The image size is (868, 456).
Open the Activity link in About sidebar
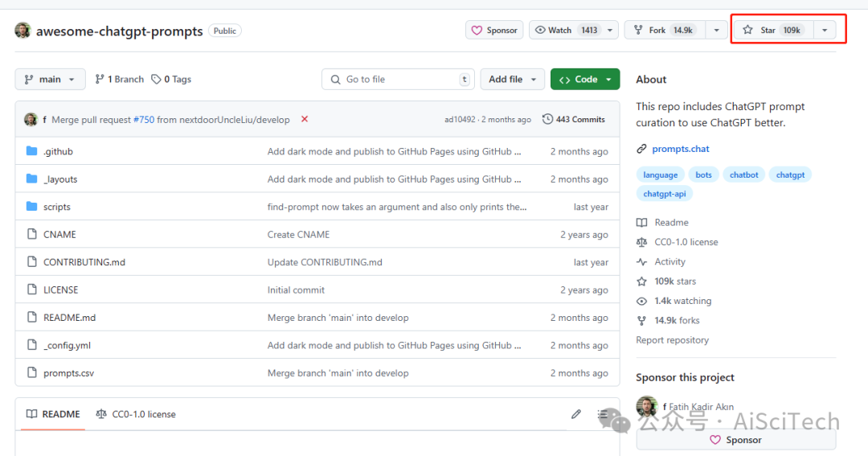(669, 261)
